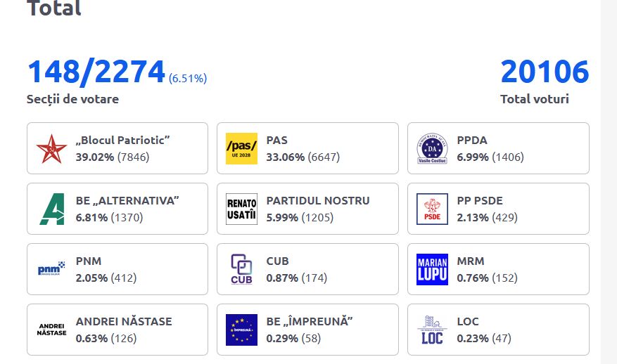Click the blue Marian Lupu logo

click(432, 269)
